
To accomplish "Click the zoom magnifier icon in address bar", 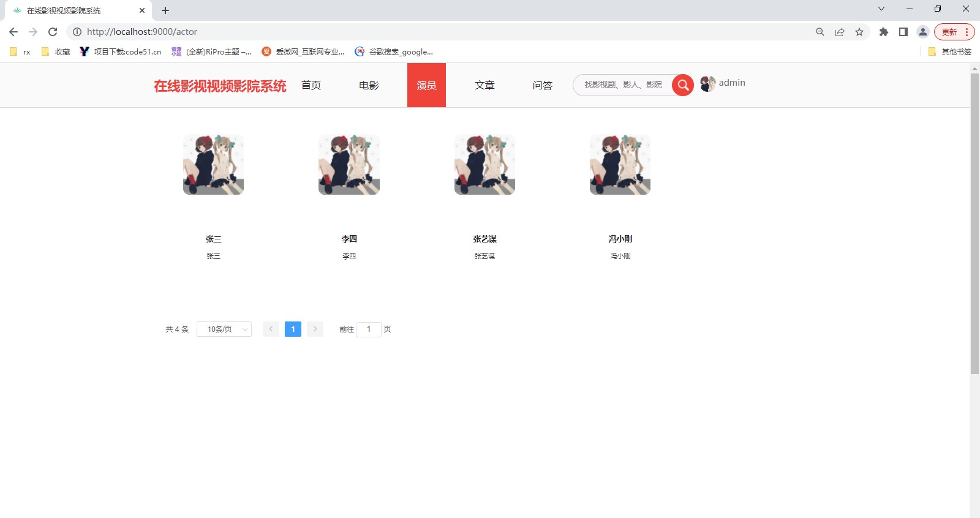I will 820,32.
